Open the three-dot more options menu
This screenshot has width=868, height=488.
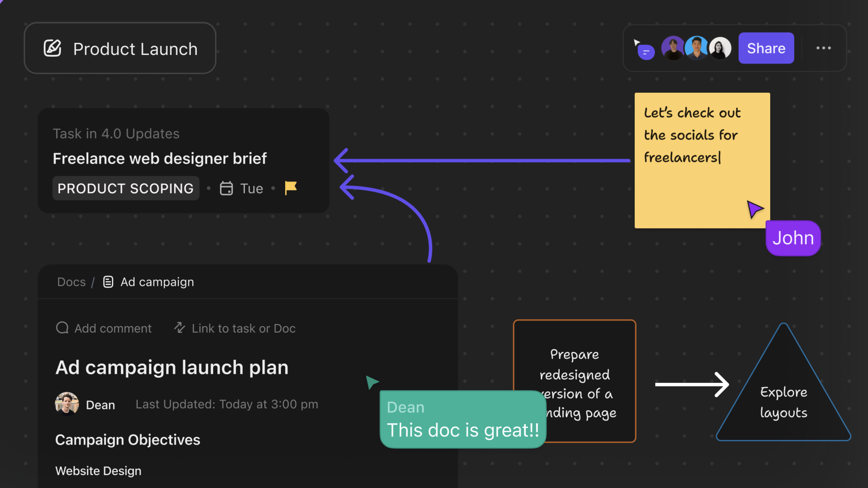coord(823,48)
